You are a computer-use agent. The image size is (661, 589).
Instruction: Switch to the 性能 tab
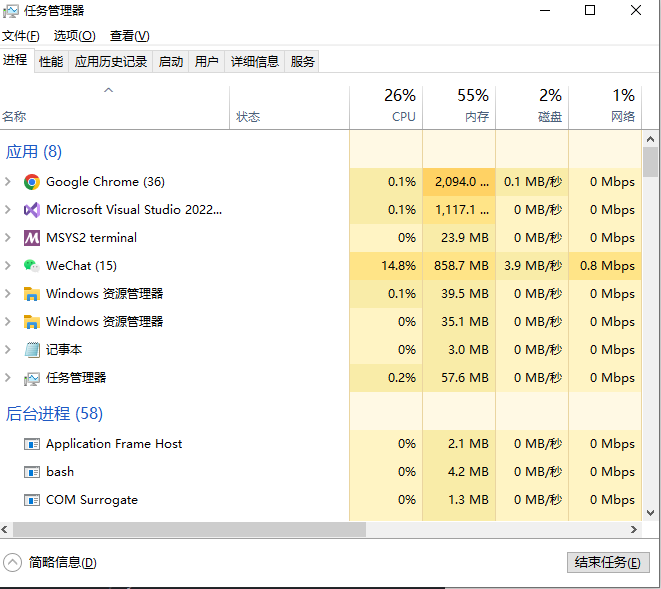(51, 61)
